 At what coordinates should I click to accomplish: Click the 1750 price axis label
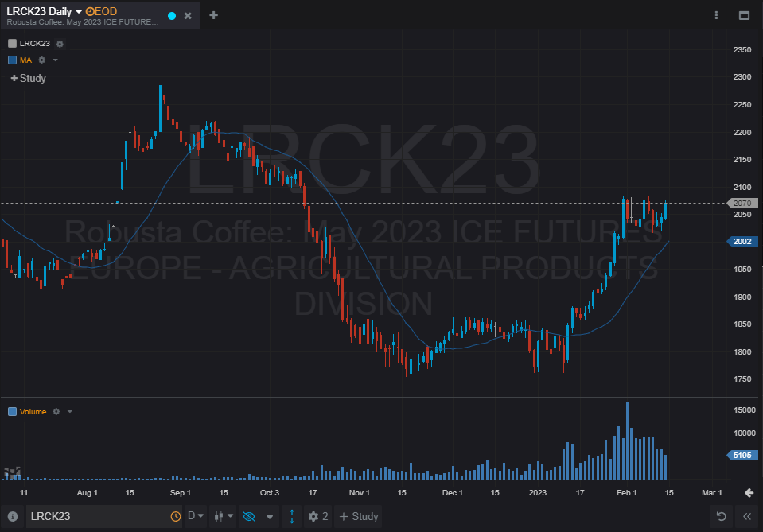point(742,379)
